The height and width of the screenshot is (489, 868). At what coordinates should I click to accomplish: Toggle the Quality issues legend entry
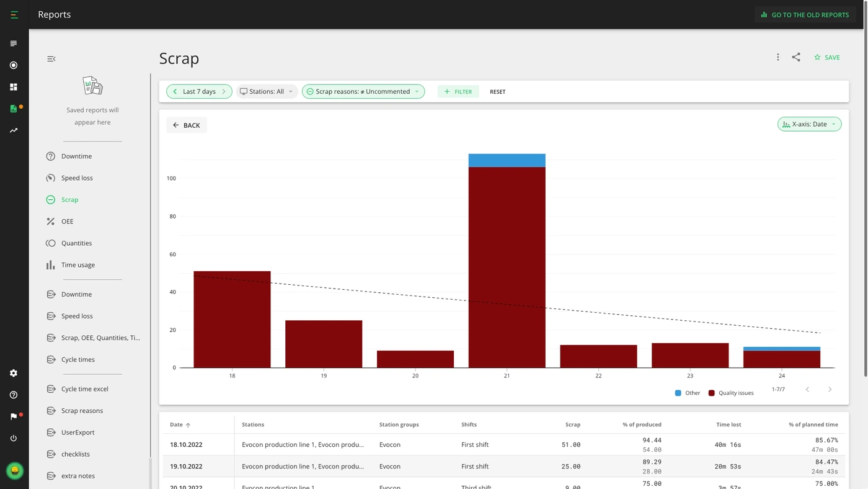point(731,393)
